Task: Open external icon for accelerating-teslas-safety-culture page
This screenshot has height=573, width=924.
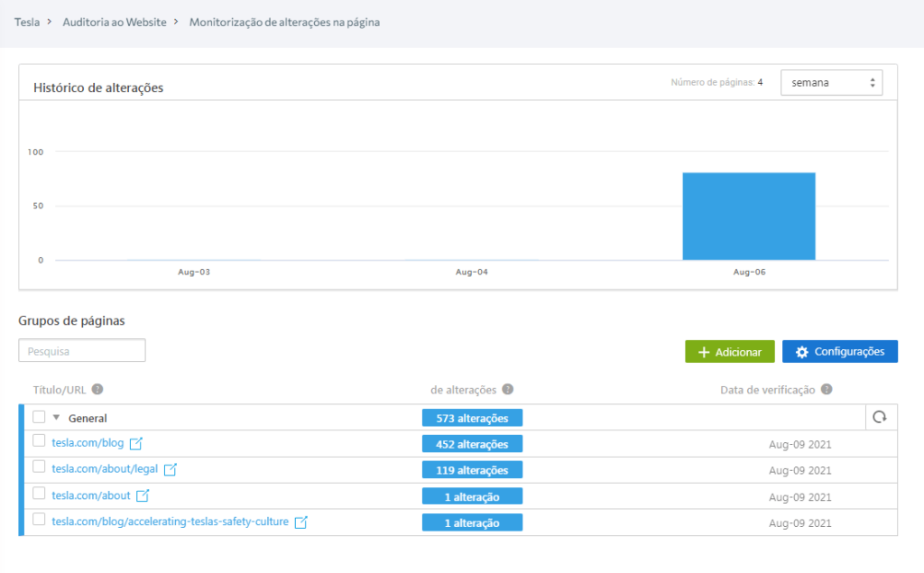Action: coord(301,522)
